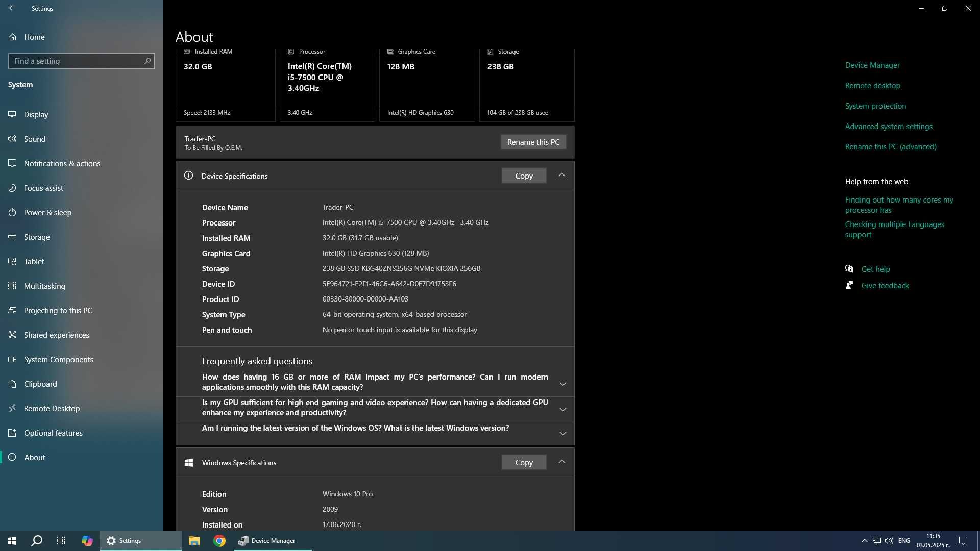Open the taskbar clock and date
This screenshot has height=551, width=980.
coord(933,541)
